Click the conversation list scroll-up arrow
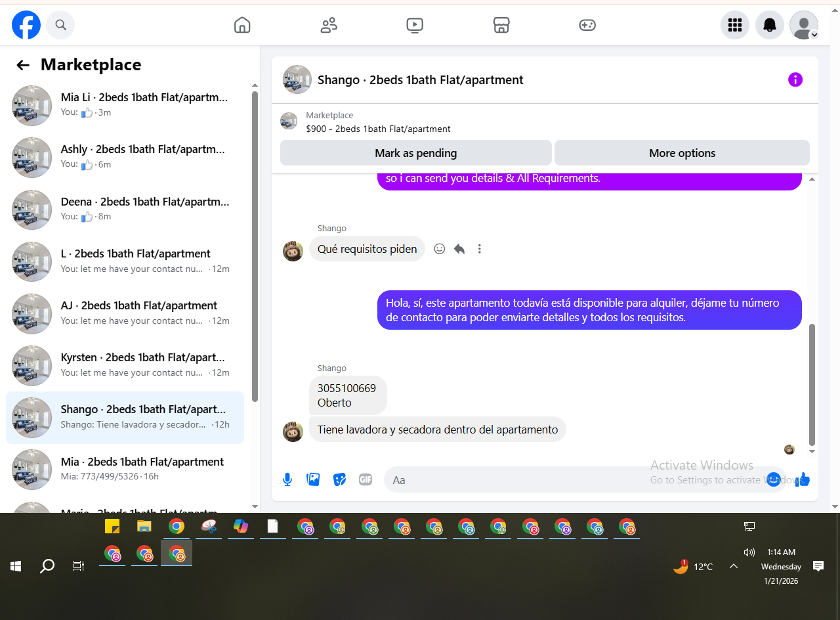The width and height of the screenshot is (840, 620). pos(255,85)
